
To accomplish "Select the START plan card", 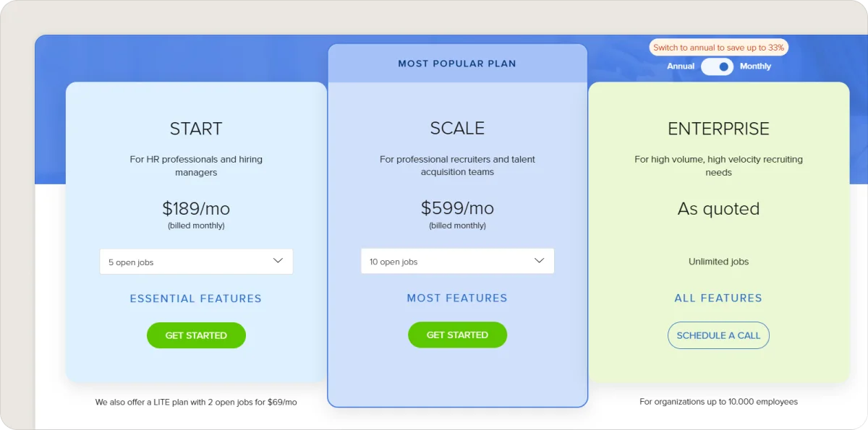I will click(196, 129).
